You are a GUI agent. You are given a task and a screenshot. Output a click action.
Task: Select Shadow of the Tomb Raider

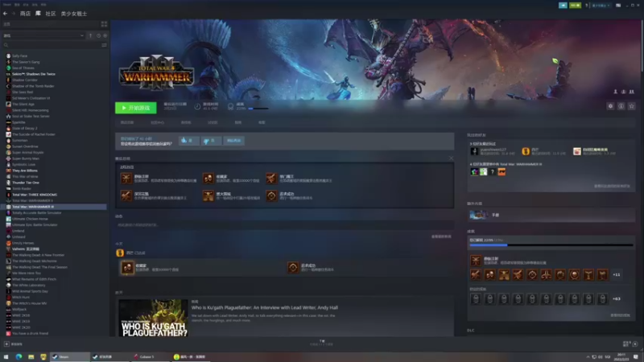pyautogui.click(x=33, y=86)
